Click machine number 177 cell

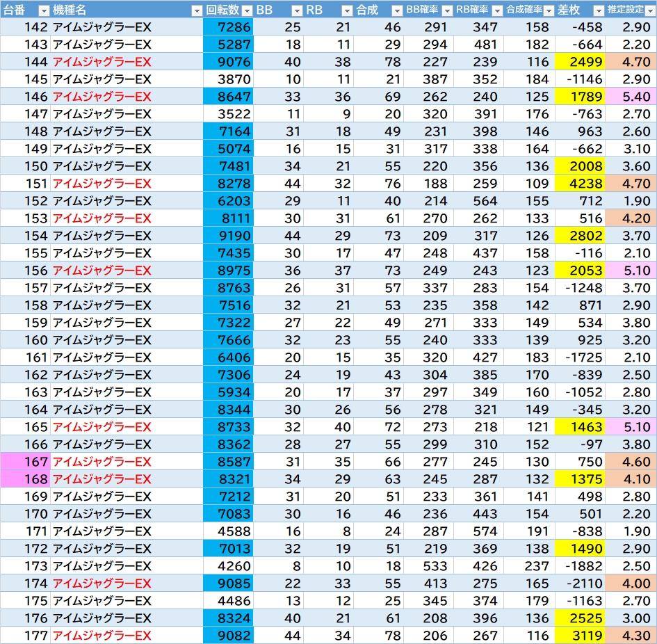[x=25, y=636]
